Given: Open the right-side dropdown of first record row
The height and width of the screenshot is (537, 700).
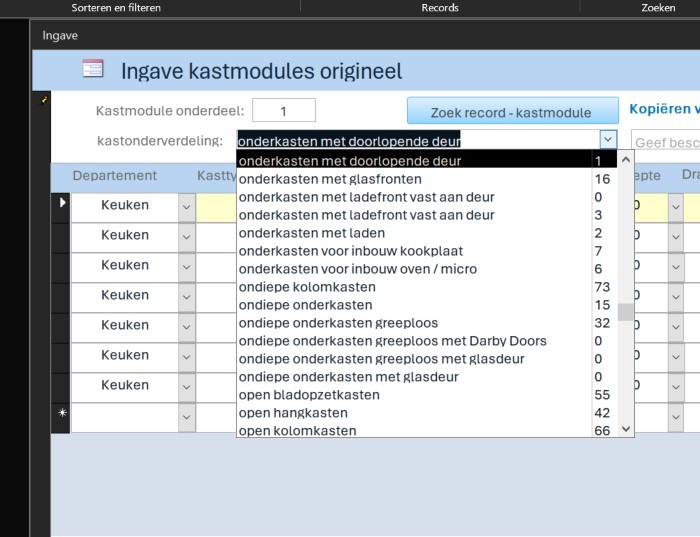Looking at the screenshot, I should [x=675, y=207].
